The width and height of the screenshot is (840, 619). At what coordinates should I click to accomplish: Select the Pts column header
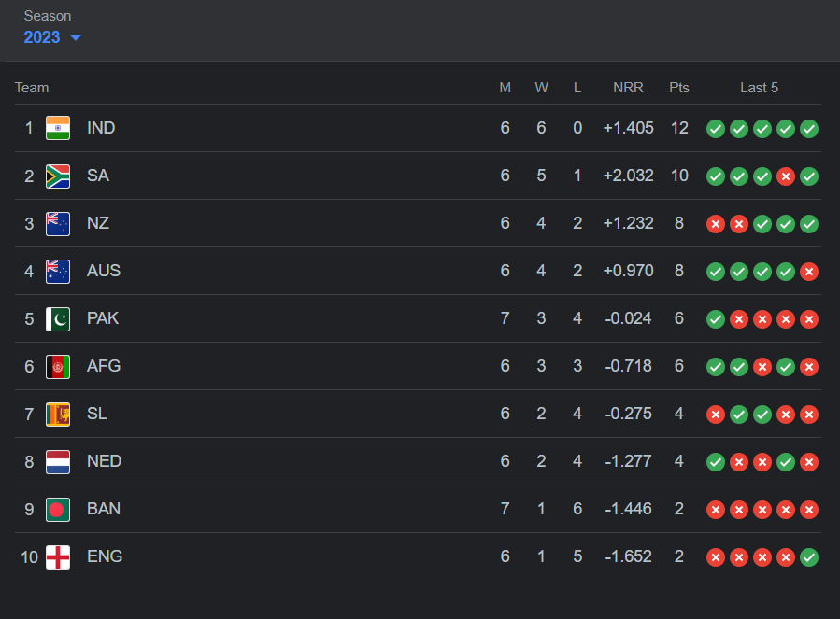(678, 88)
